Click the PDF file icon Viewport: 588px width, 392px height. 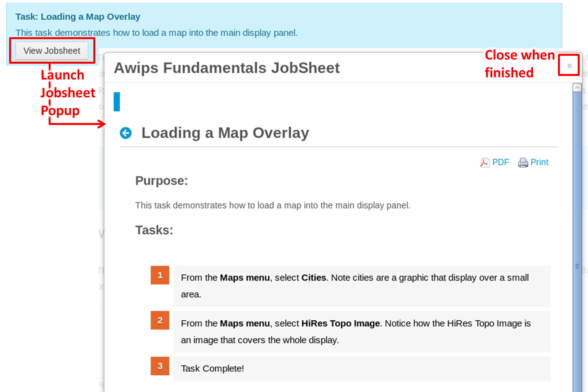click(484, 162)
